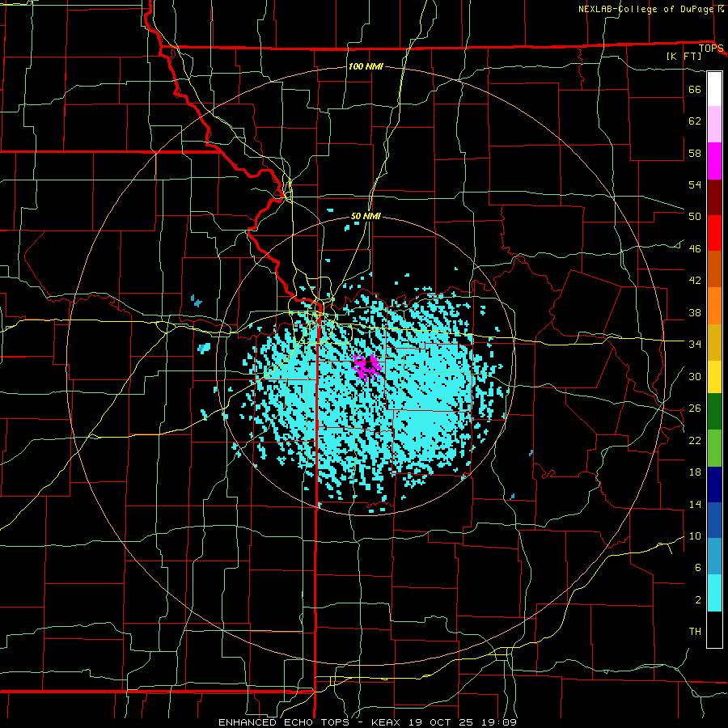Click the "30" legend value
Image resolution: width=728 pixels, height=728 pixels.
695,376
